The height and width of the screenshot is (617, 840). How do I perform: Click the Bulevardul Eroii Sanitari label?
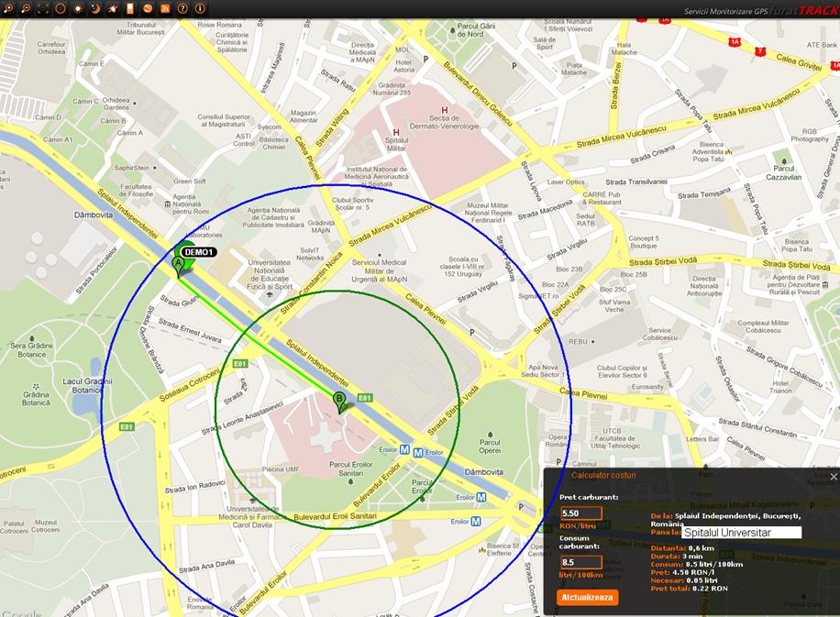click(335, 517)
